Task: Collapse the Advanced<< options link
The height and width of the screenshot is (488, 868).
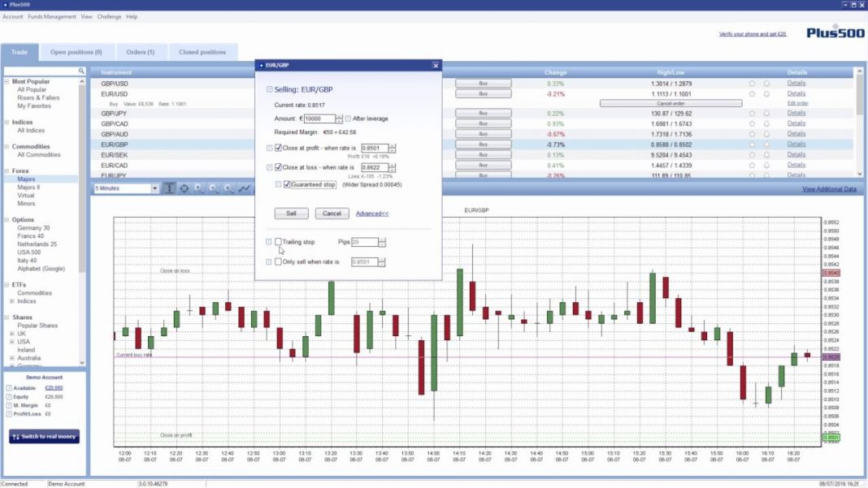Action: coord(372,214)
